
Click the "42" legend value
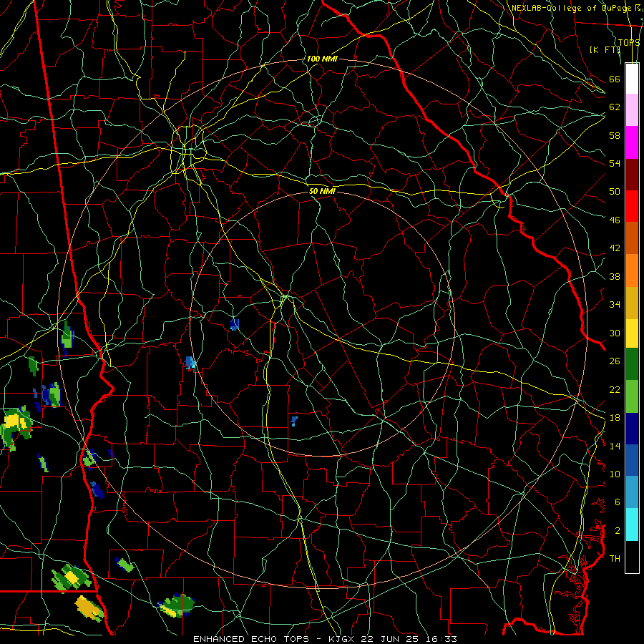[x=615, y=248]
